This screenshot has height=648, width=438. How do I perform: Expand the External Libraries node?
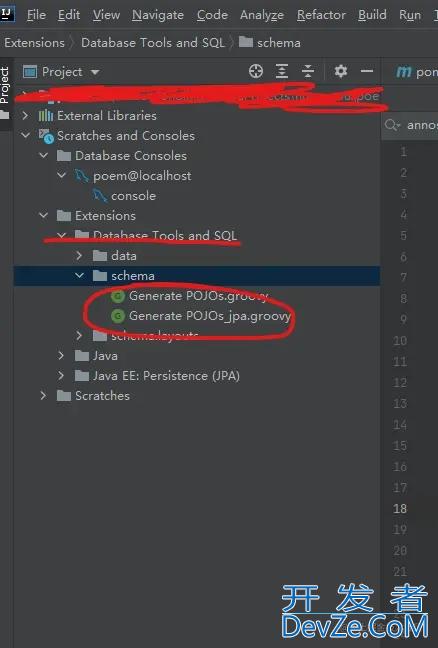click(25, 115)
